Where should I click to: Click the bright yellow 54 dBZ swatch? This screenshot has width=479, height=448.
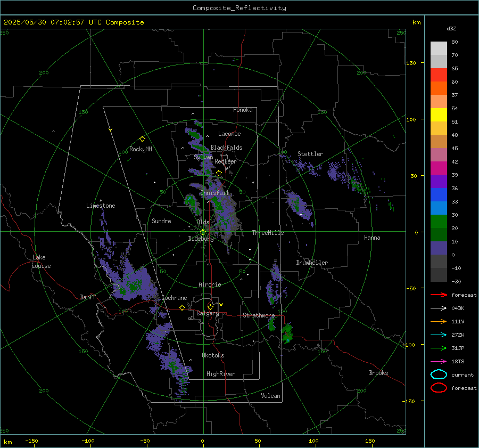[x=439, y=115]
